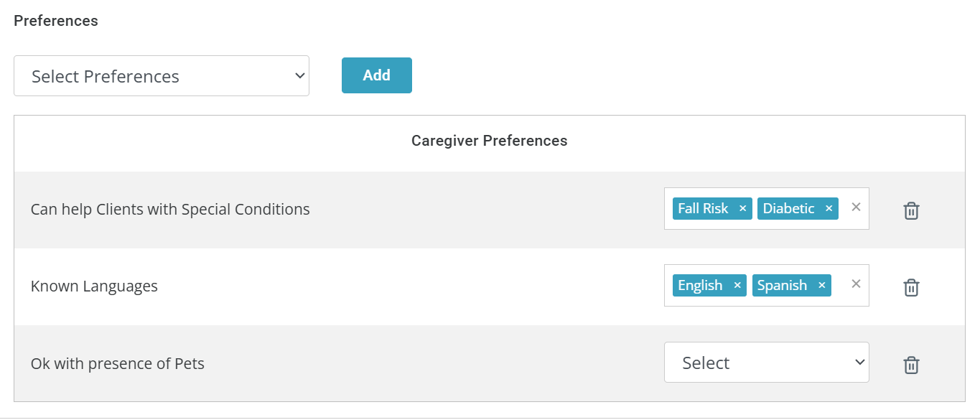Clear all Known Languages selections
Viewport: 980px width, 420px height.
(x=856, y=284)
